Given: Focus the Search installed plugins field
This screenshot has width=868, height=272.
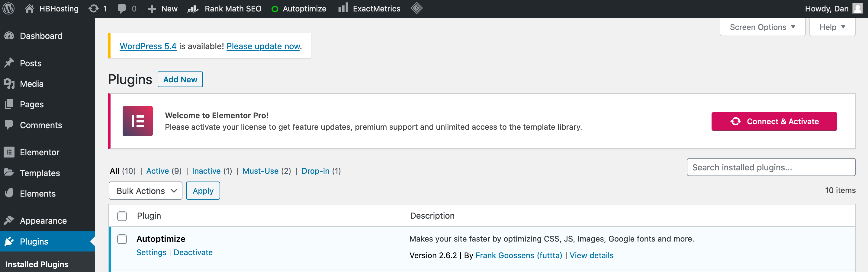Looking at the screenshot, I should (771, 167).
